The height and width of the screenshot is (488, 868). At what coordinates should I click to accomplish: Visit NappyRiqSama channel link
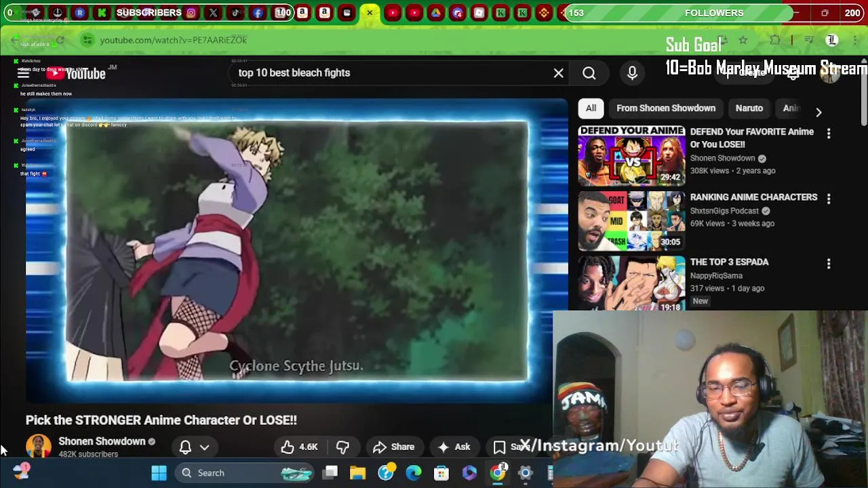[716, 276]
